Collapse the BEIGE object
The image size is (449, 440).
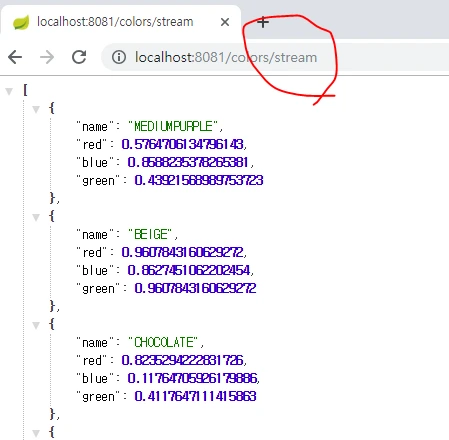[x=36, y=217]
